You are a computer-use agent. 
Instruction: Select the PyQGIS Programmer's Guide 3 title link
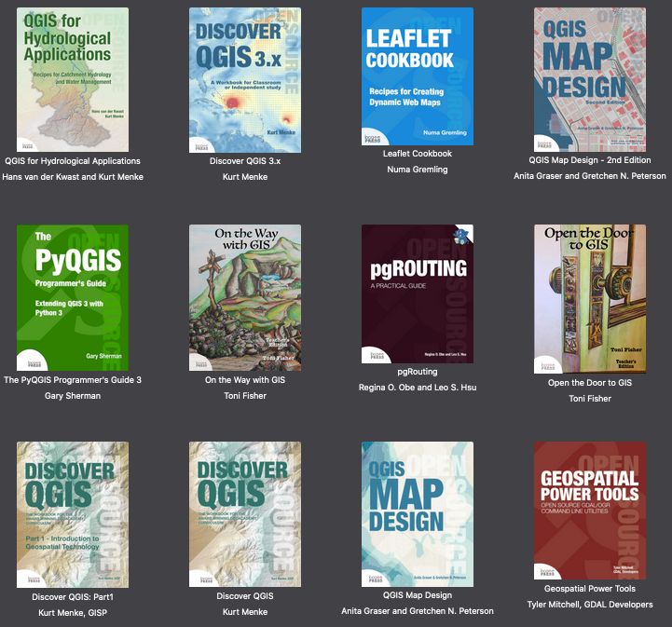tap(73, 380)
